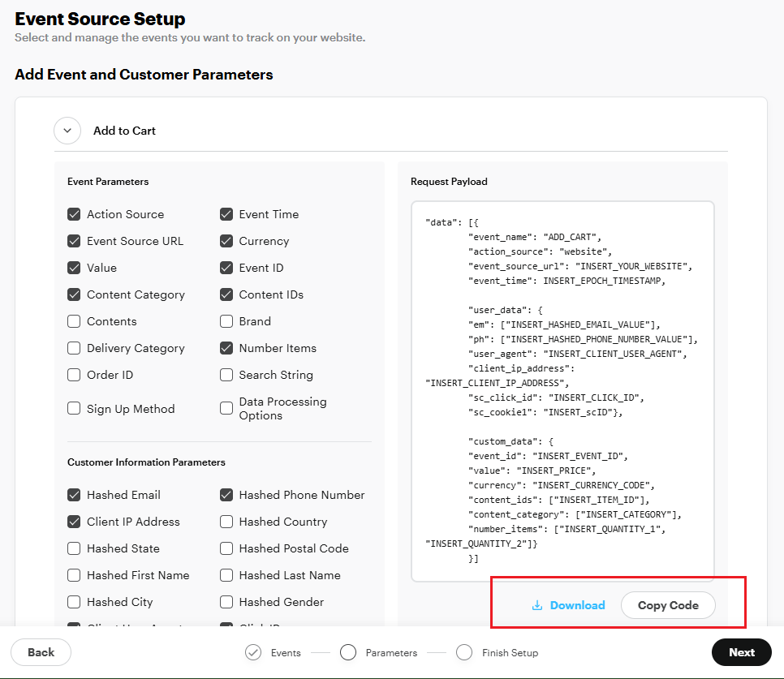Uncheck the Event Time checkbox

click(226, 214)
